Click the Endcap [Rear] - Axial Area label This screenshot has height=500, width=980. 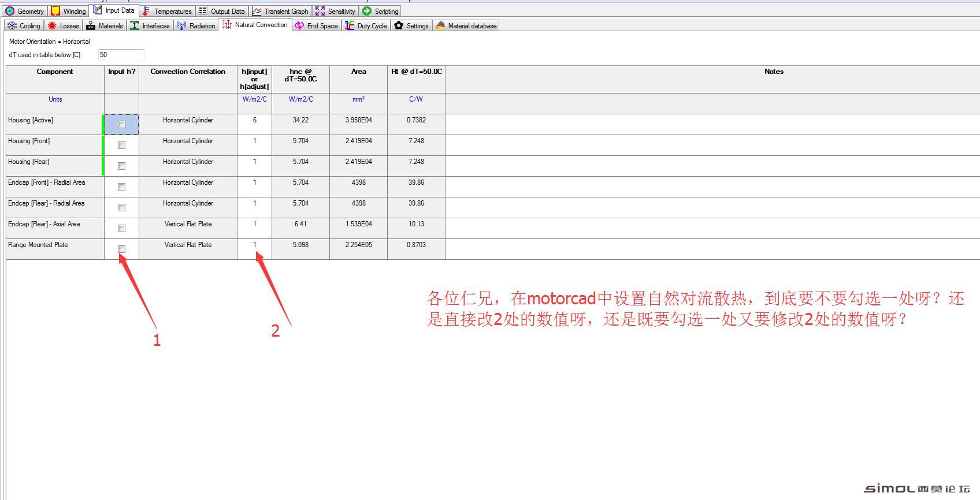tap(44, 224)
